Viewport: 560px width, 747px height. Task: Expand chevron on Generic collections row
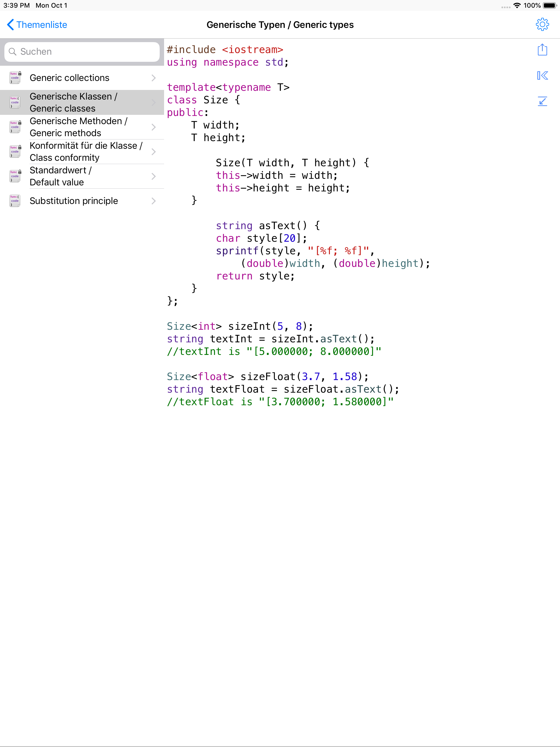coord(154,78)
